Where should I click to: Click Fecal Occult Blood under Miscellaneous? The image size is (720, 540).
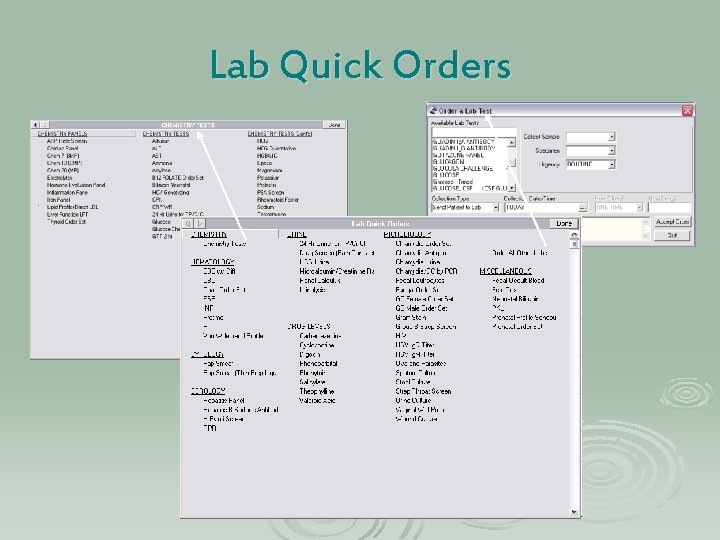(518, 280)
